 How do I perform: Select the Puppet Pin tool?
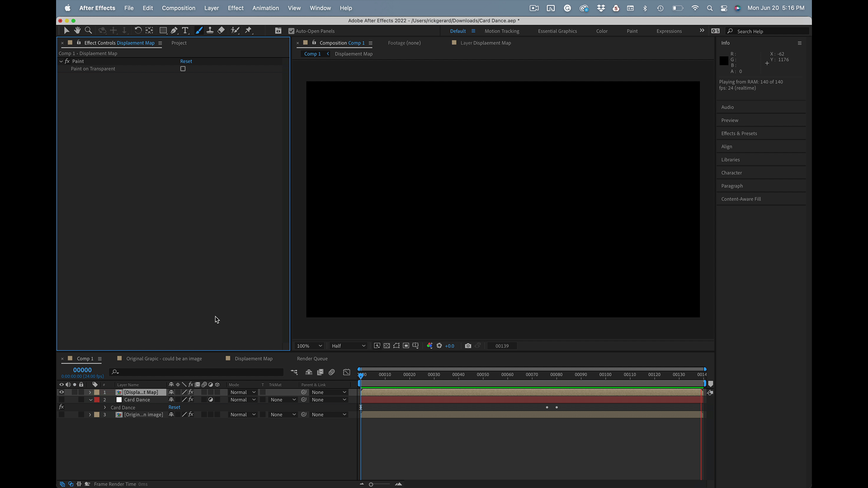[248, 30]
